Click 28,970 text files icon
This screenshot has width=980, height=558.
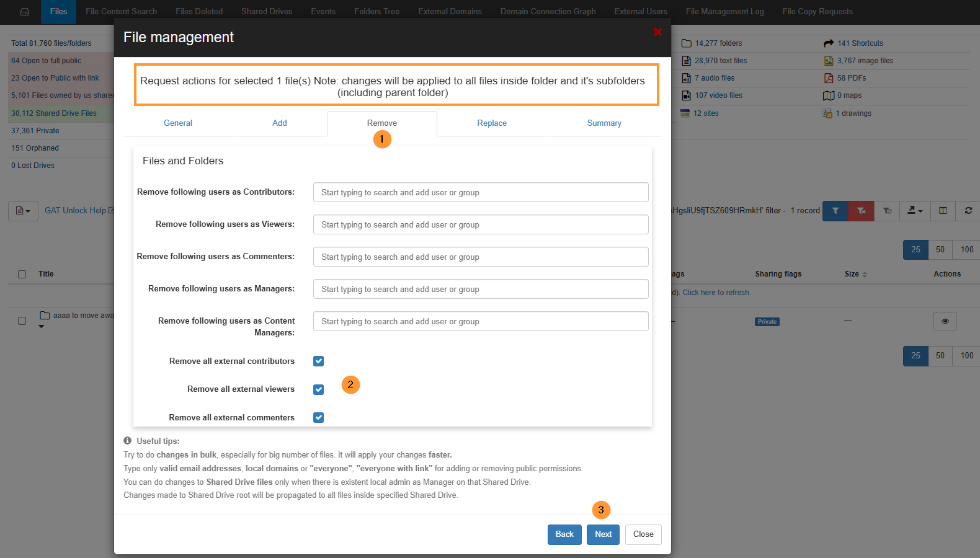[x=686, y=61]
